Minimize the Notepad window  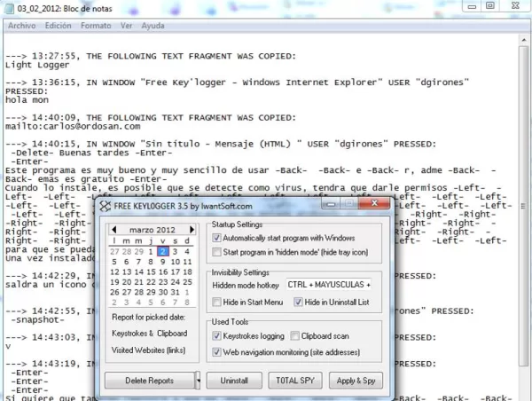(x=472, y=6)
